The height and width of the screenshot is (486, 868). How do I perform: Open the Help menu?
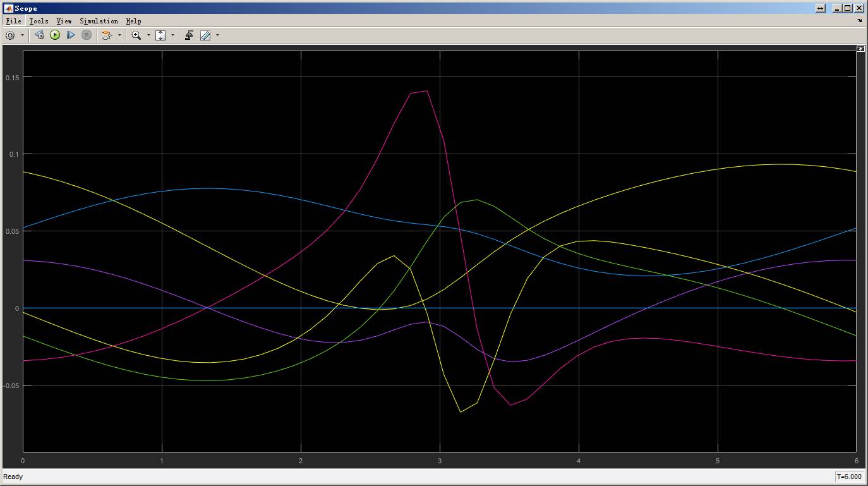133,21
